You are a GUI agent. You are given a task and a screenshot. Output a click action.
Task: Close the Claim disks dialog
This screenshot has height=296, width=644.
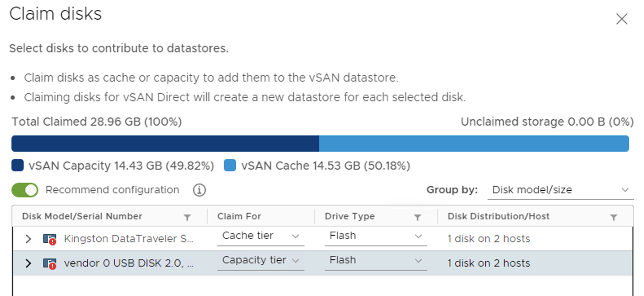(622, 19)
